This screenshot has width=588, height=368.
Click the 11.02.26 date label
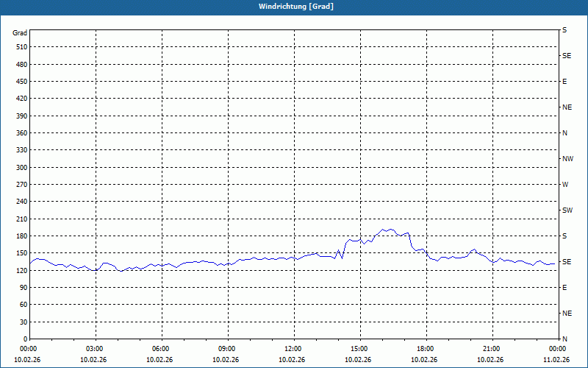pyautogui.click(x=556, y=359)
